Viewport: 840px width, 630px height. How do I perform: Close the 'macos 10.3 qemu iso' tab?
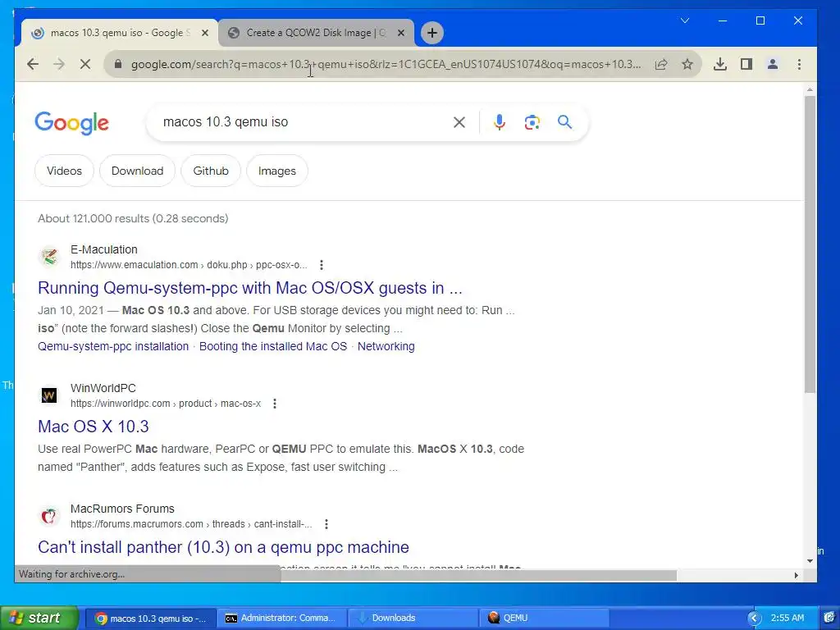tap(204, 33)
